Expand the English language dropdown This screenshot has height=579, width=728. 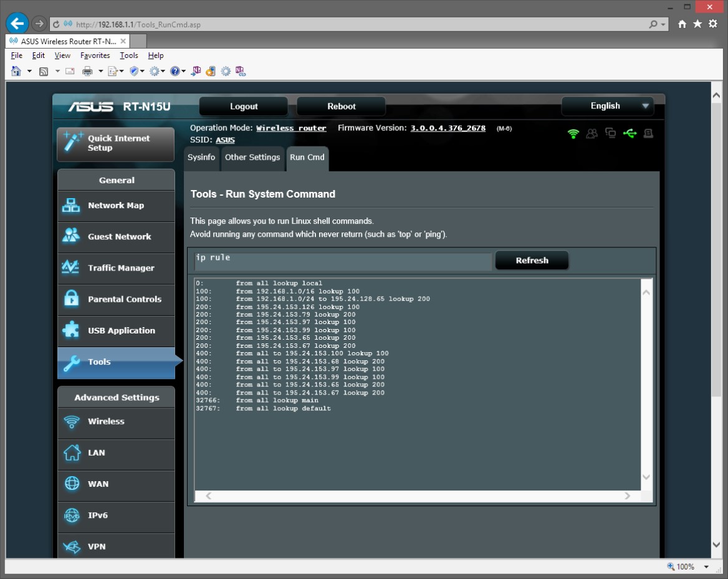point(645,107)
